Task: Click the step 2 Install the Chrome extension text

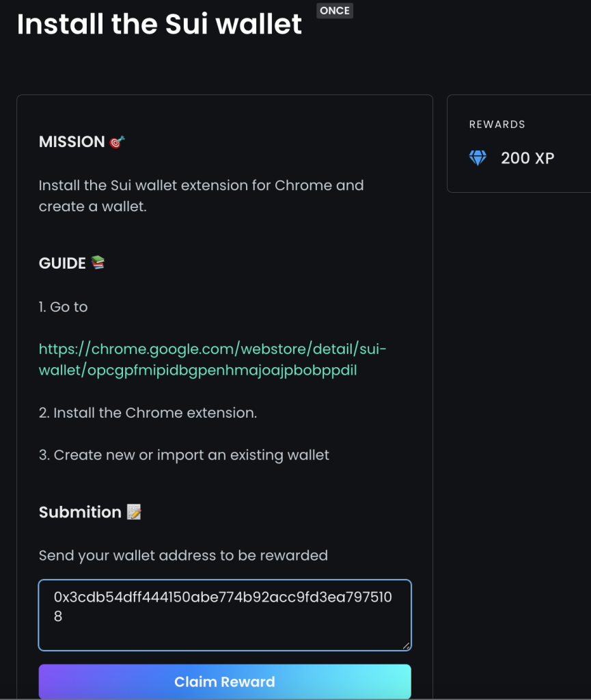Action: click(x=148, y=412)
